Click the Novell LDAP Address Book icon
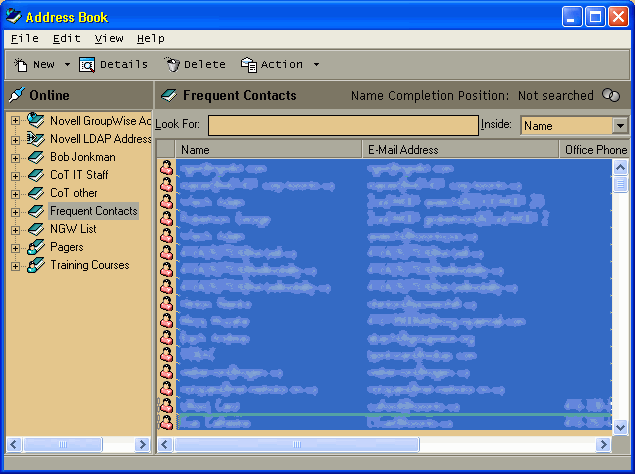This screenshot has height=474, width=635. pos(36,139)
